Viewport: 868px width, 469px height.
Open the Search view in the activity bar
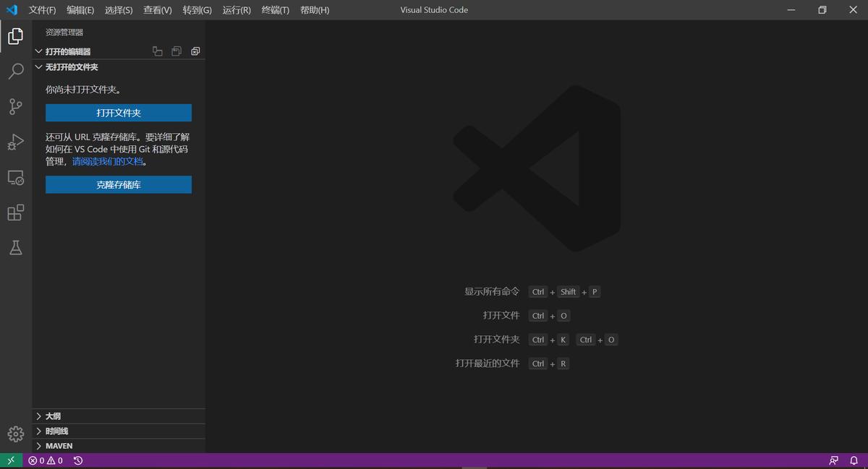click(15, 71)
